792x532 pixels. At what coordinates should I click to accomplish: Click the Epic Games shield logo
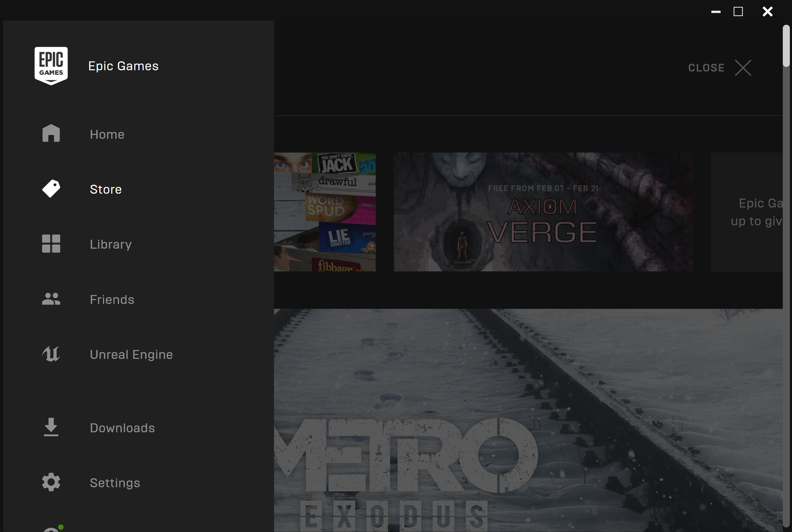[x=51, y=66]
